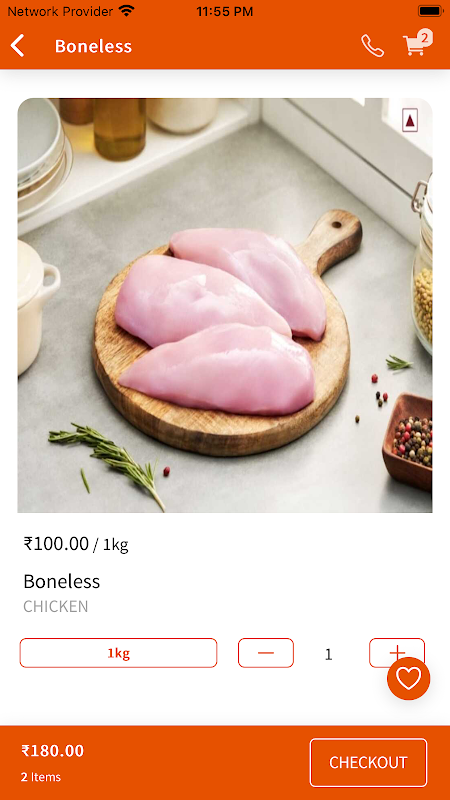Tap the phone call icon

point(372,46)
